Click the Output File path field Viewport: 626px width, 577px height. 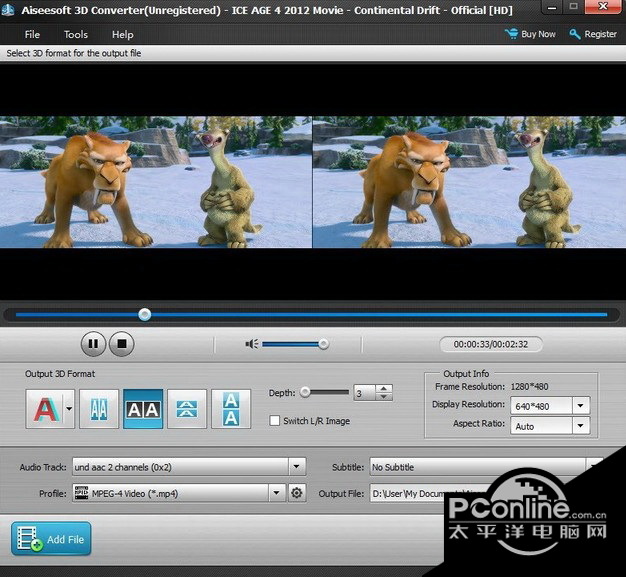(x=409, y=494)
